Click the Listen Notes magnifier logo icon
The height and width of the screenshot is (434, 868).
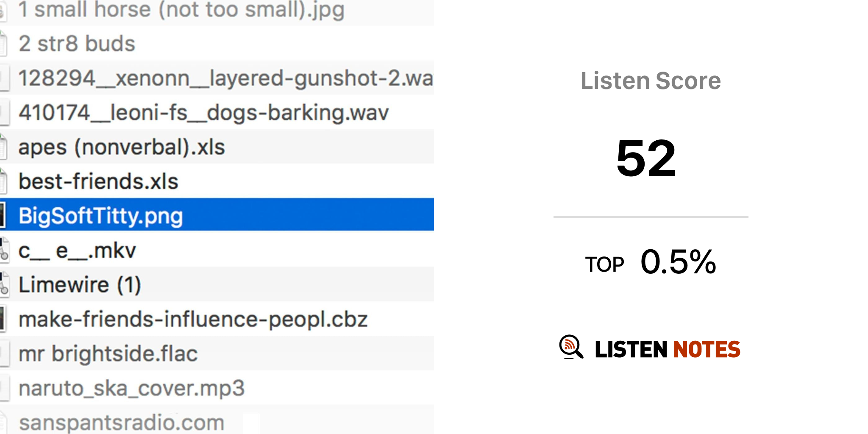[571, 347]
